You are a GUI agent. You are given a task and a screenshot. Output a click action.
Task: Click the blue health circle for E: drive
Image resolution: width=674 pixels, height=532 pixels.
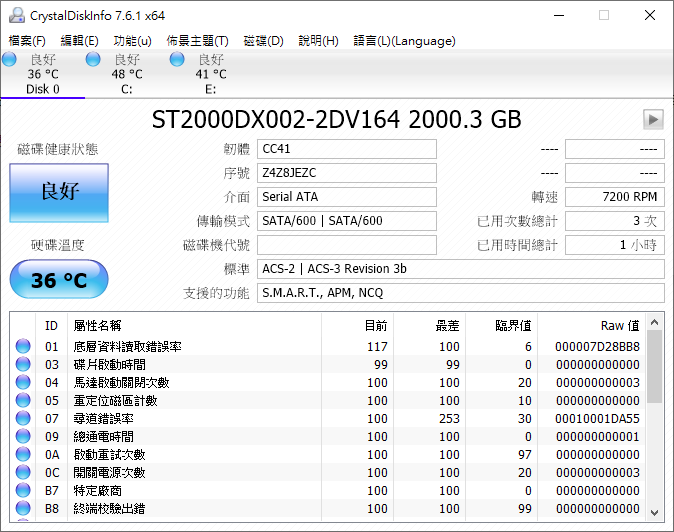click(x=177, y=59)
